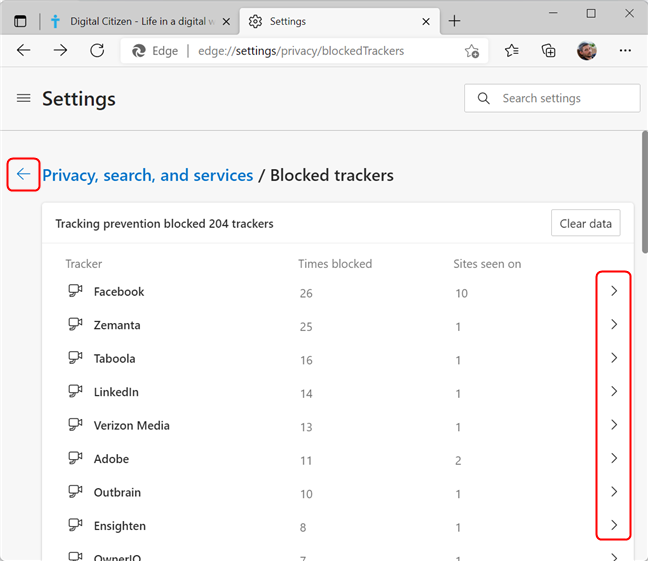The image size is (648, 561).
Task: Select the Settings browser tab
Action: (x=339, y=21)
